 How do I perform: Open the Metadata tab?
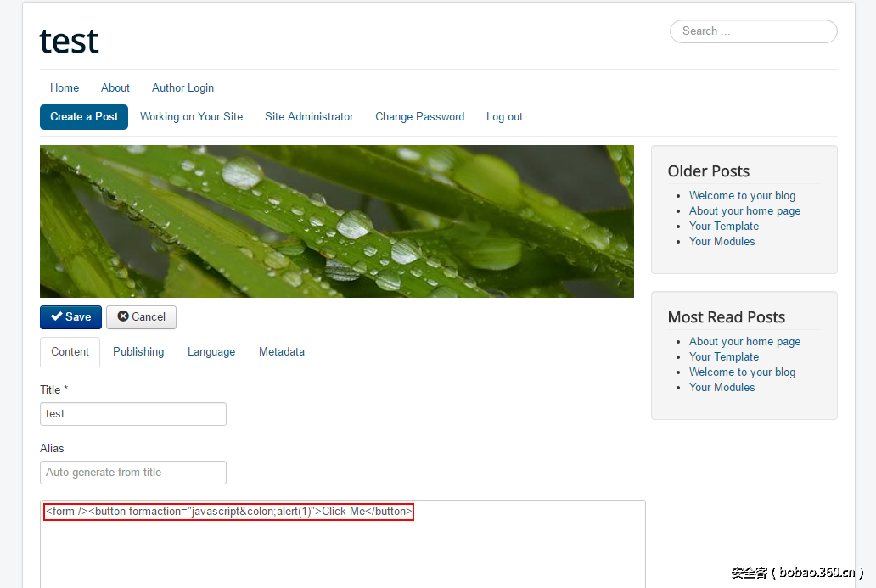point(282,352)
